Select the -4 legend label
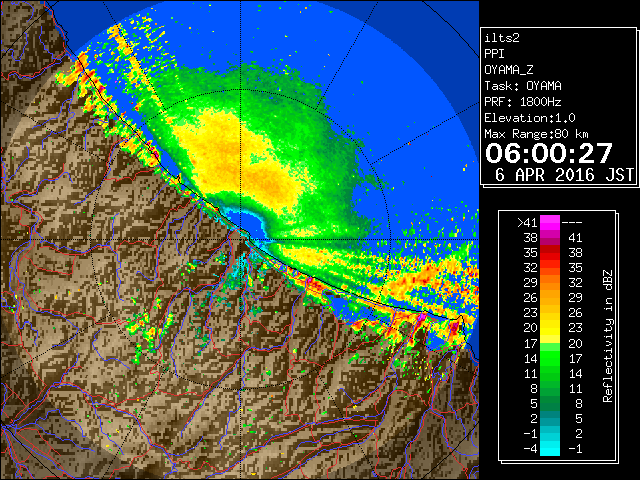 point(530,449)
